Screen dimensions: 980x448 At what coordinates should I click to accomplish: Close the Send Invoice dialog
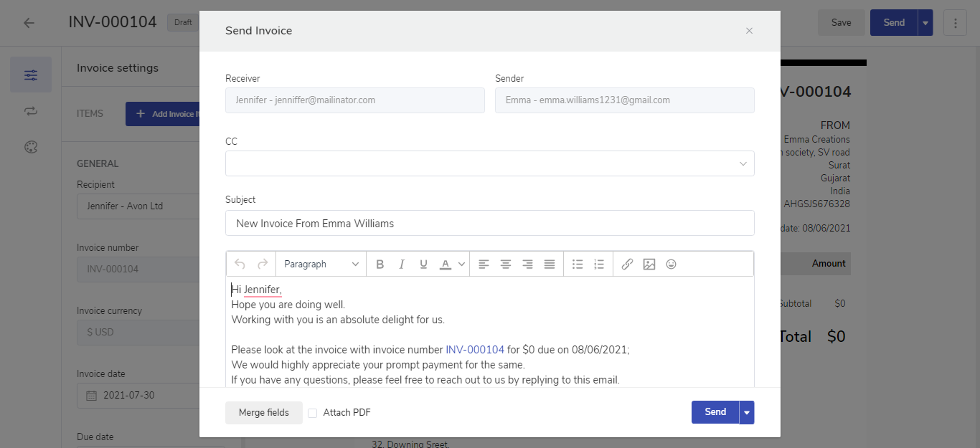pyautogui.click(x=749, y=31)
